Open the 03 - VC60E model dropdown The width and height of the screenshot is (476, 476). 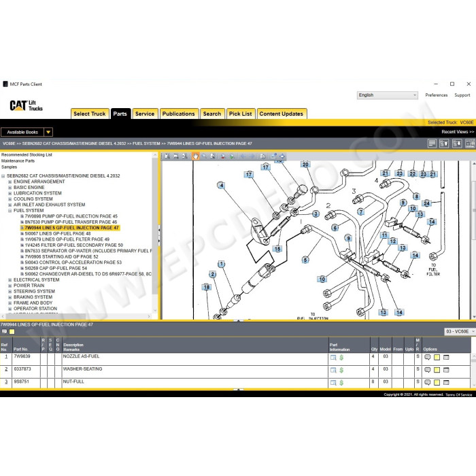point(459,332)
